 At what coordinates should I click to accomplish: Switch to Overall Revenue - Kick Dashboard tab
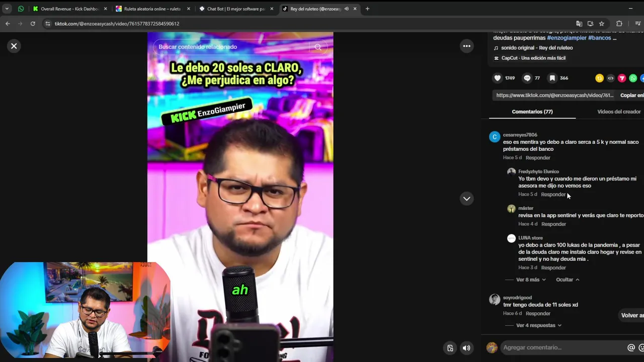69,9
